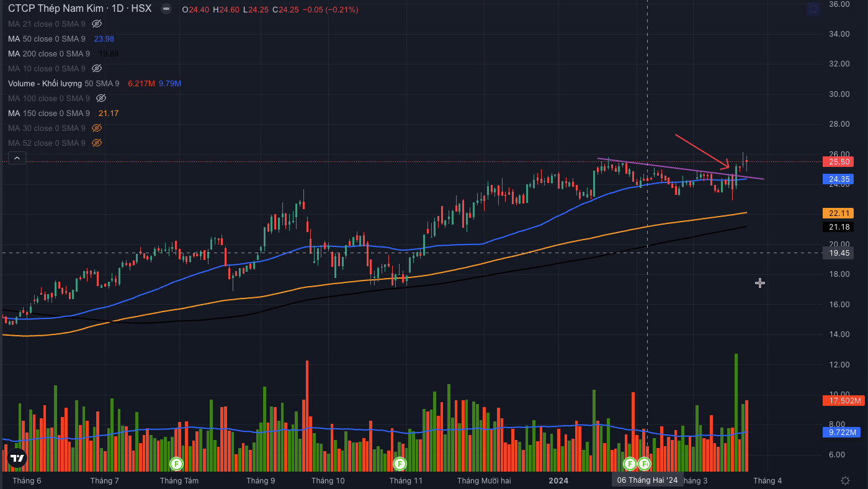Select the MA 10 close legend text
This screenshot has height=489, width=868.
click(47, 68)
